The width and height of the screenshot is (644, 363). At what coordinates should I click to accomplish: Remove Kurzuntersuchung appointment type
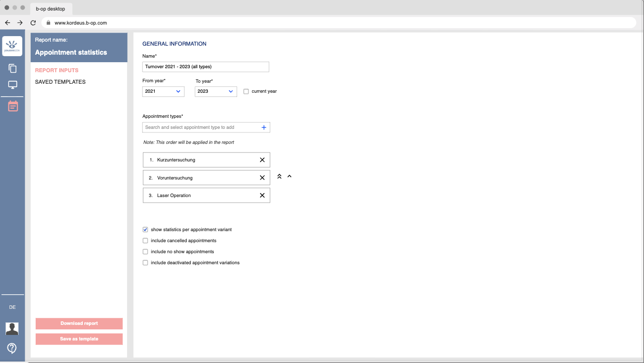pyautogui.click(x=262, y=160)
